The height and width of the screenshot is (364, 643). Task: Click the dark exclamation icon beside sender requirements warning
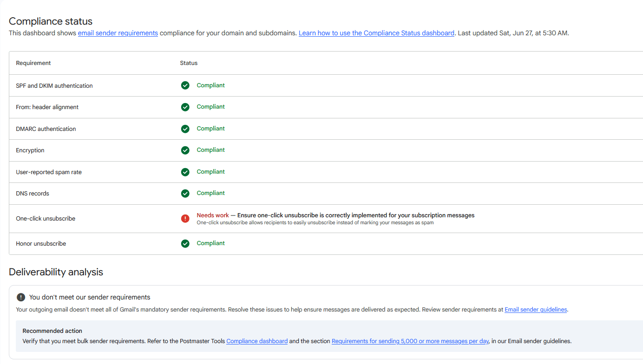tap(21, 297)
